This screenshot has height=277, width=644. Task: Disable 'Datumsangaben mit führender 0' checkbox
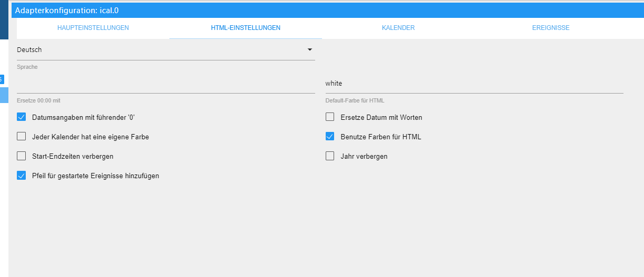pos(22,117)
